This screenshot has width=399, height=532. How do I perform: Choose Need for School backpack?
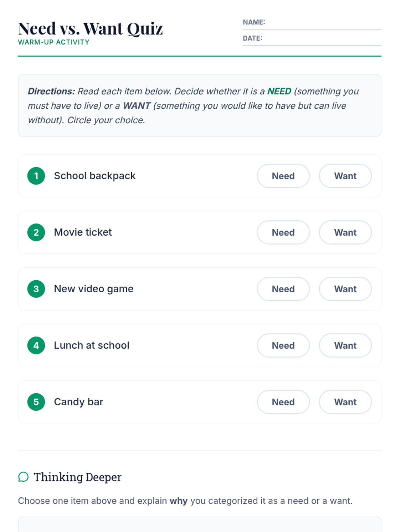pos(283,176)
